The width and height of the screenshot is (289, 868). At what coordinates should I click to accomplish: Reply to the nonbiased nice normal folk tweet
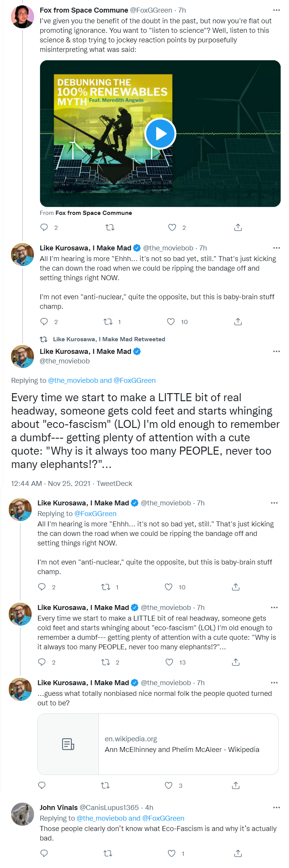42,785
